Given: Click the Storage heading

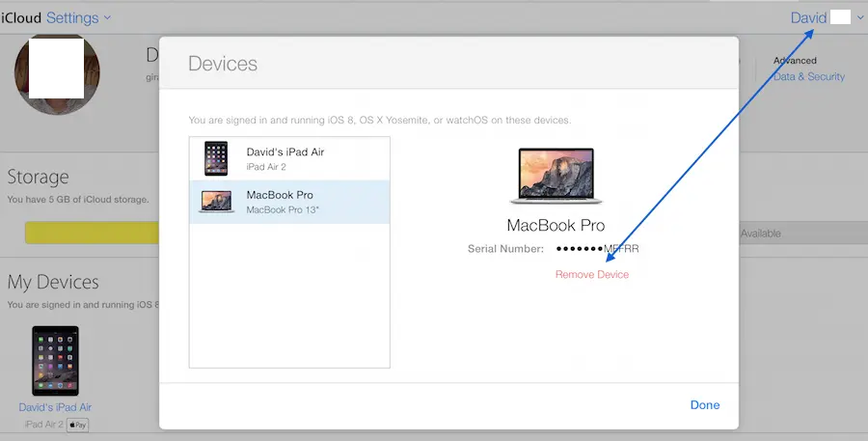Looking at the screenshot, I should [39, 177].
